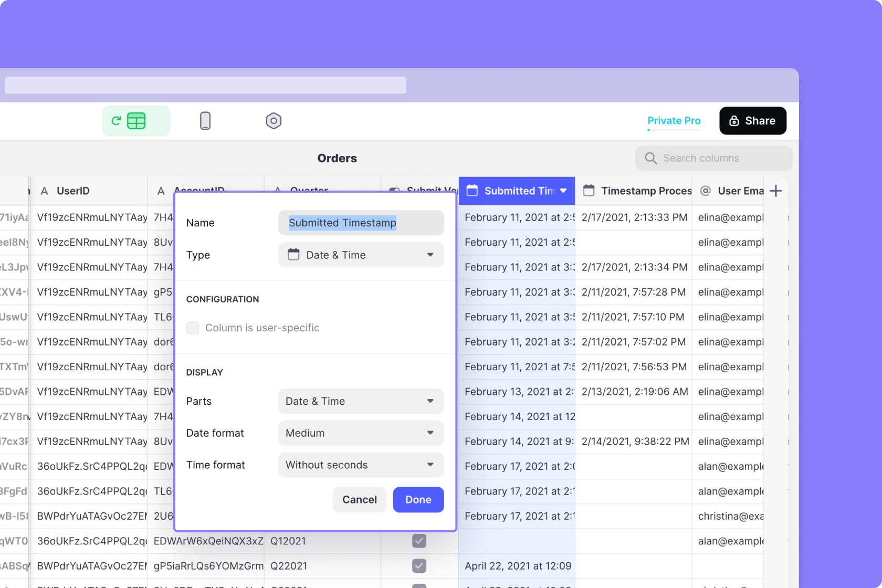Open the hexagon settings icon in the toolbar

(x=274, y=120)
